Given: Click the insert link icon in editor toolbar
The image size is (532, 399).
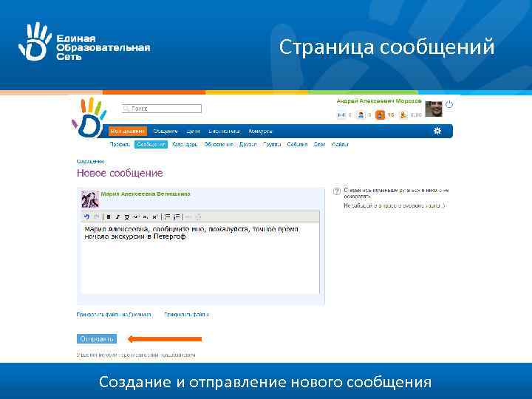Looking at the screenshot, I should [189, 216].
